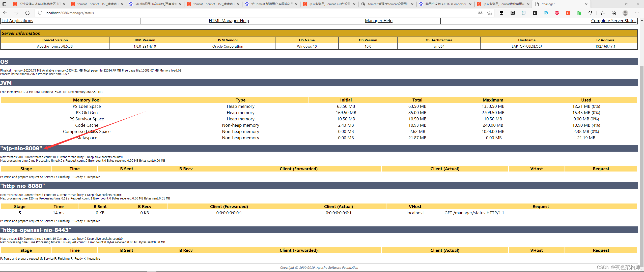Close the /manager tab
Image resolution: width=644 pixels, height=272 pixels.
click(586, 4)
